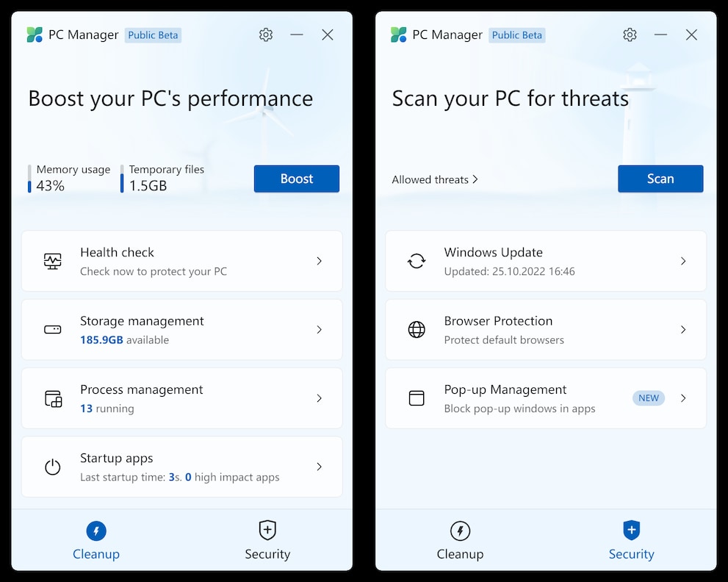Click the Windows Update sync icon
Viewport: 728px width, 582px height.
coord(417,261)
